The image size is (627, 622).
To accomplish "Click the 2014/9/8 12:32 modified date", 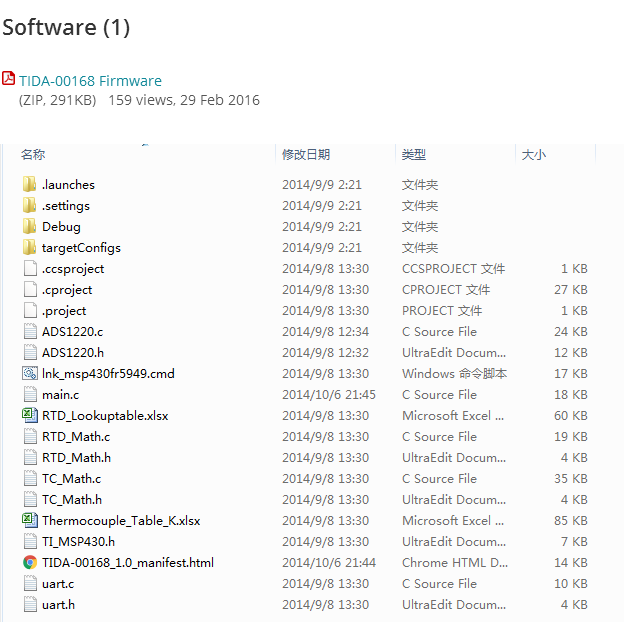I will pos(325,352).
